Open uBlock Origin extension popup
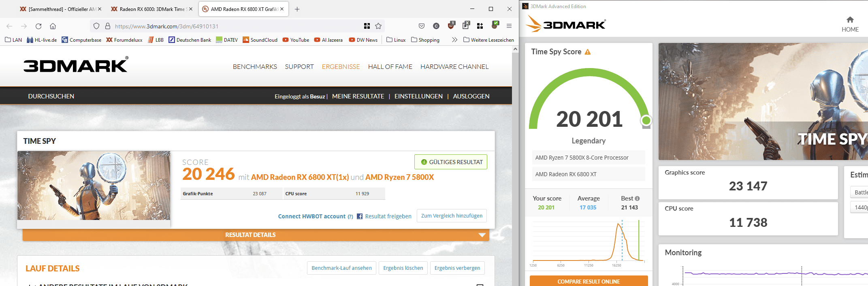 click(x=451, y=26)
